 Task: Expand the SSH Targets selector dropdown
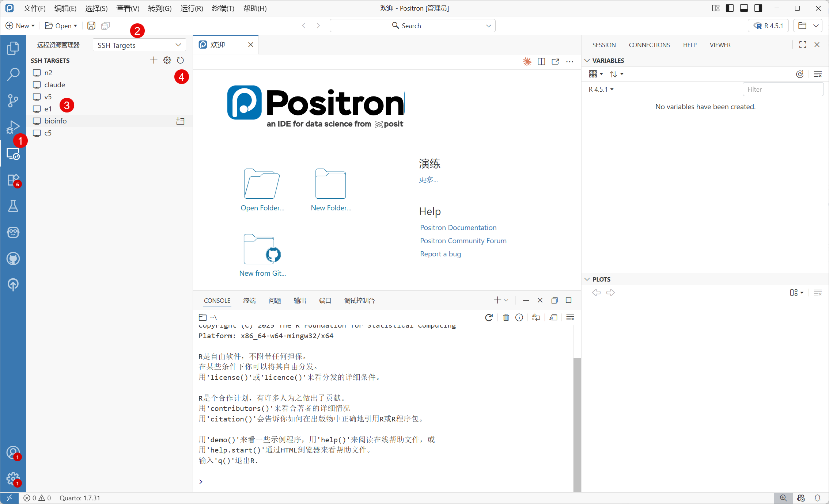139,45
